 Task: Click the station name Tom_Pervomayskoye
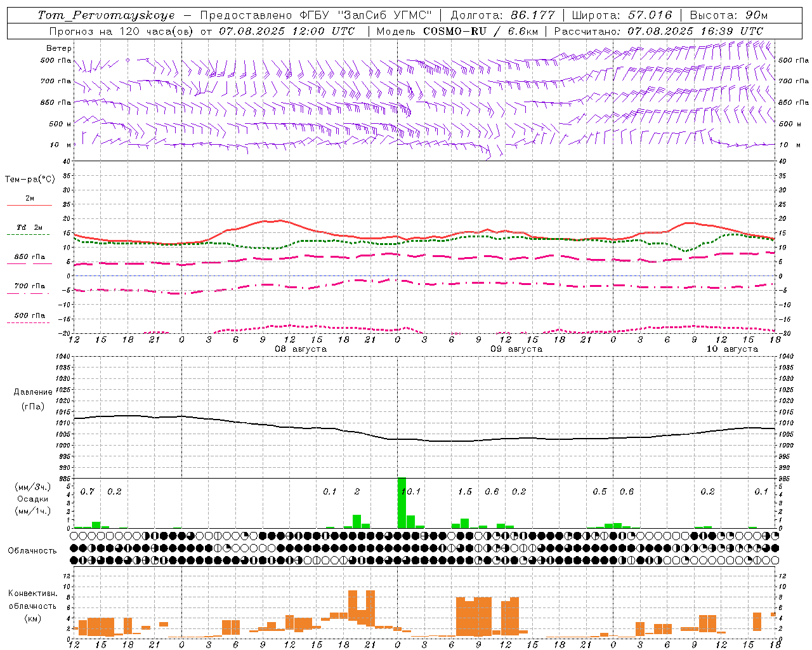[106, 15]
